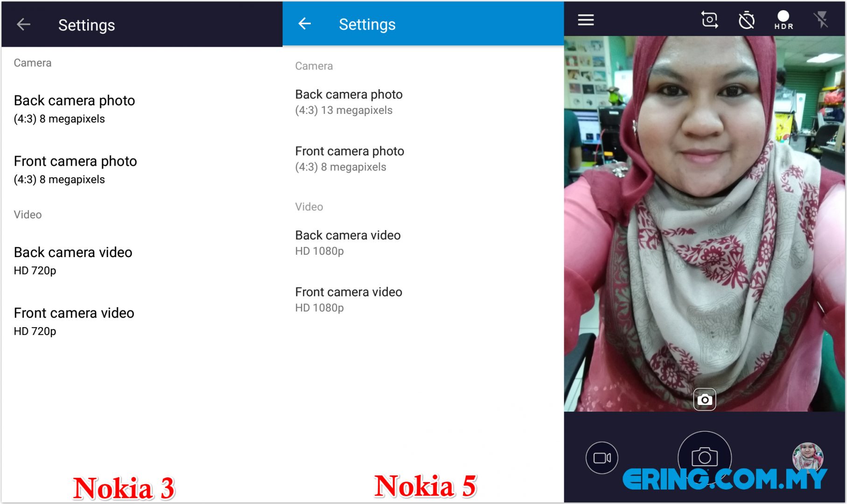The image size is (847, 504).
Task: Open Nokia 5 Front camera video 1080p setting
Action: [x=423, y=300]
